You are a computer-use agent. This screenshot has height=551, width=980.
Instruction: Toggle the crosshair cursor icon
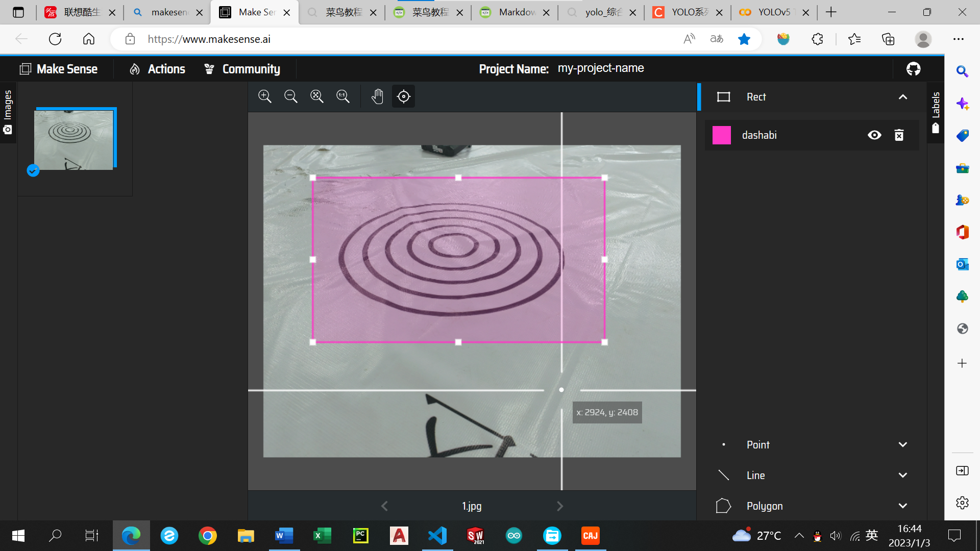click(x=403, y=96)
